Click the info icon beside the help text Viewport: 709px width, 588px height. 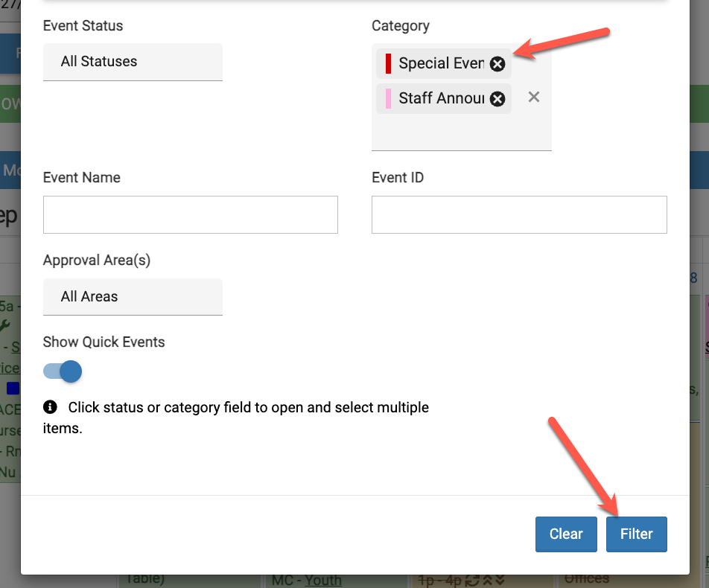click(x=50, y=407)
